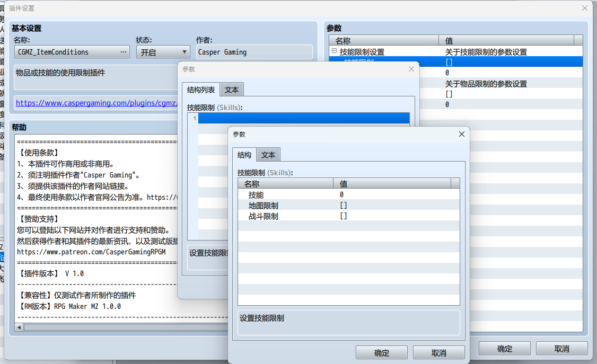This screenshot has width=597, height=364.
Task: Click the patreon.com/CasperGamingRPGM text in help
Action: (91, 252)
